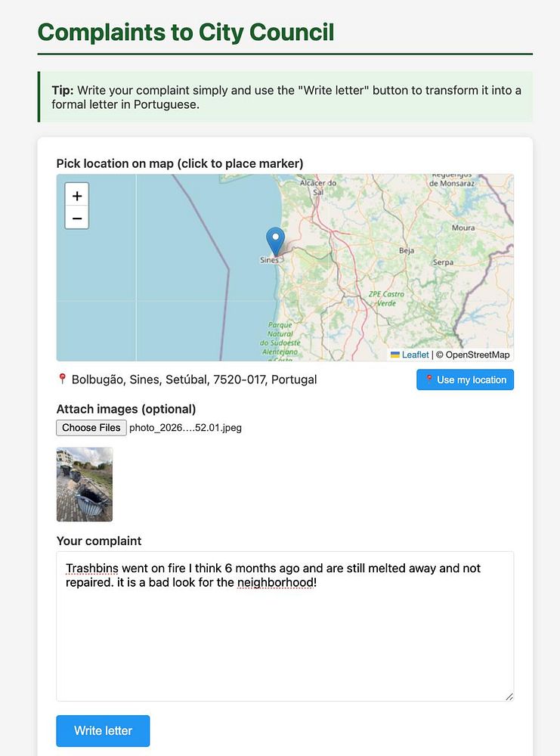Image resolution: width=560 pixels, height=756 pixels.
Task: Zoom in on the map with plus
Action: tap(76, 196)
